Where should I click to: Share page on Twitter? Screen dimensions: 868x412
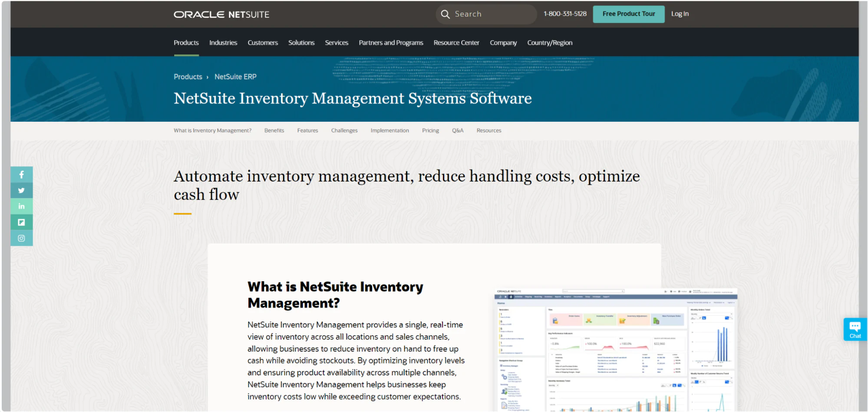pos(21,190)
